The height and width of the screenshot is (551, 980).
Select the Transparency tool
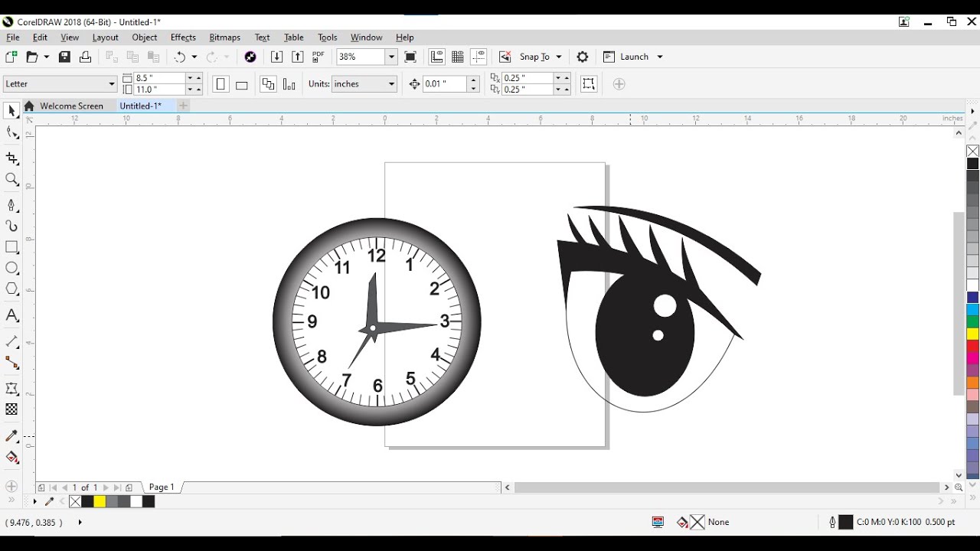pyautogui.click(x=11, y=409)
